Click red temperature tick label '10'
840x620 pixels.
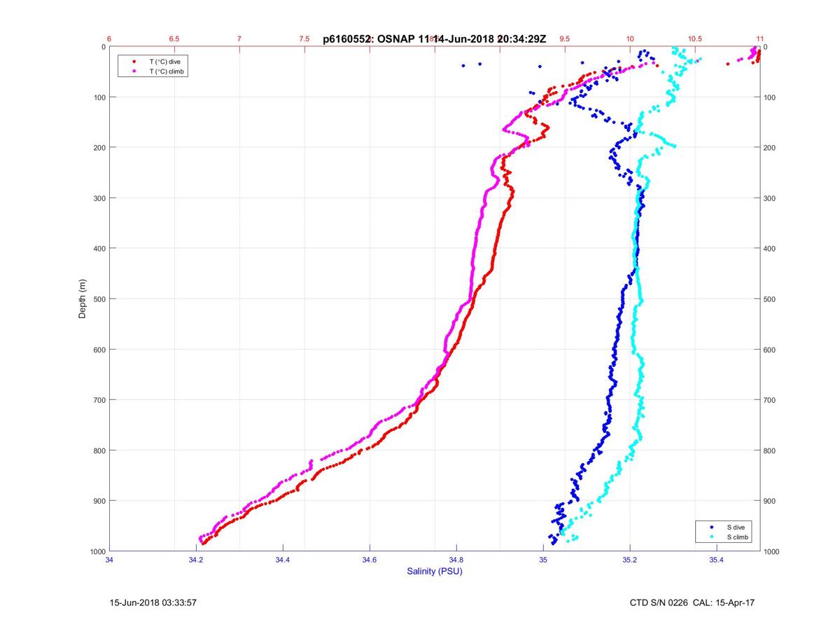coord(630,39)
